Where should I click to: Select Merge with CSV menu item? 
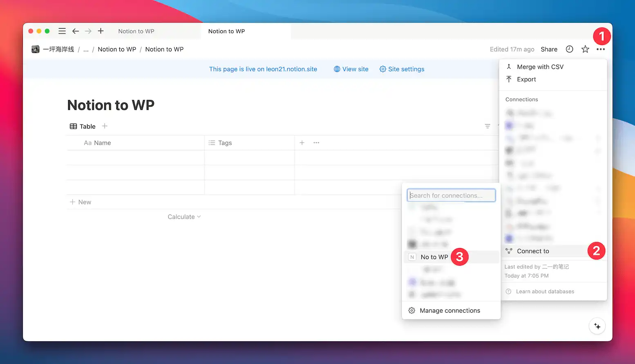(x=540, y=67)
